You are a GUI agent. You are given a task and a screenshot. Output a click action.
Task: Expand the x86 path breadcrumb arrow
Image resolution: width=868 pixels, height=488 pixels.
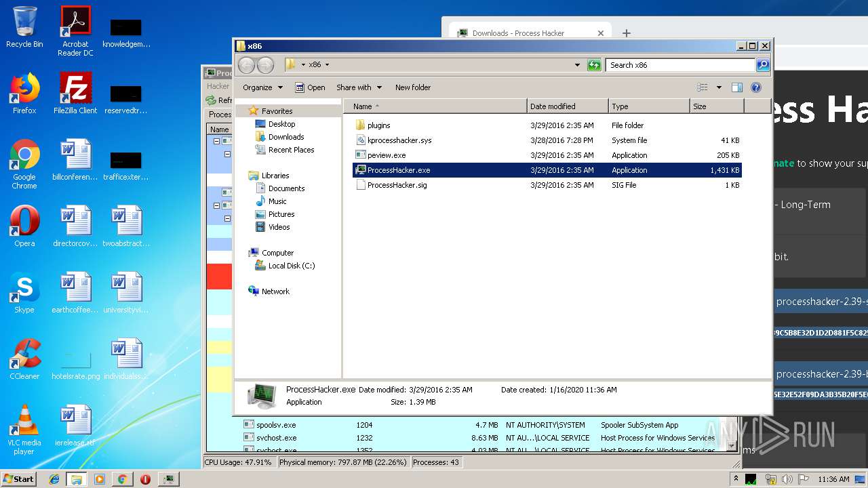(x=327, y=65)
